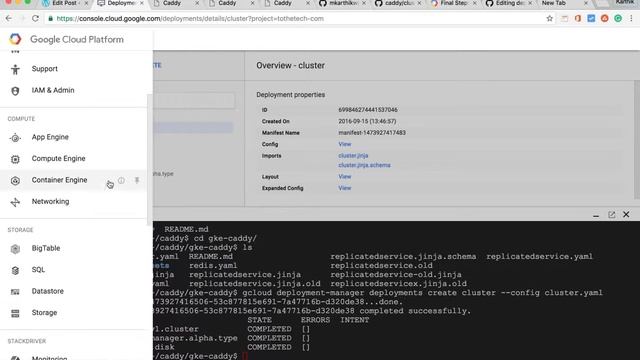Open the cluster.jinja import link

coord(353,156)
